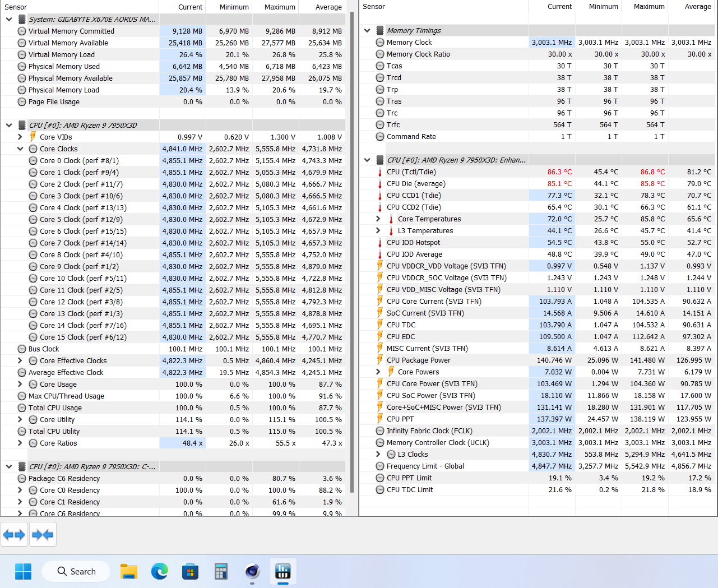Click the clock icon beside Command Rate

(380, 137)
